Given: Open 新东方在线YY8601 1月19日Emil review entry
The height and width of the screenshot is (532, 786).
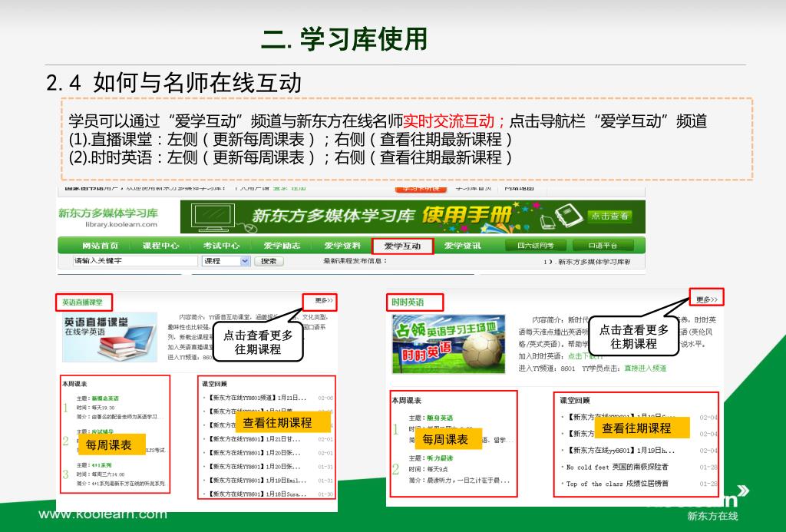Looking at the screenshot, I should click(x=257, y=481).
